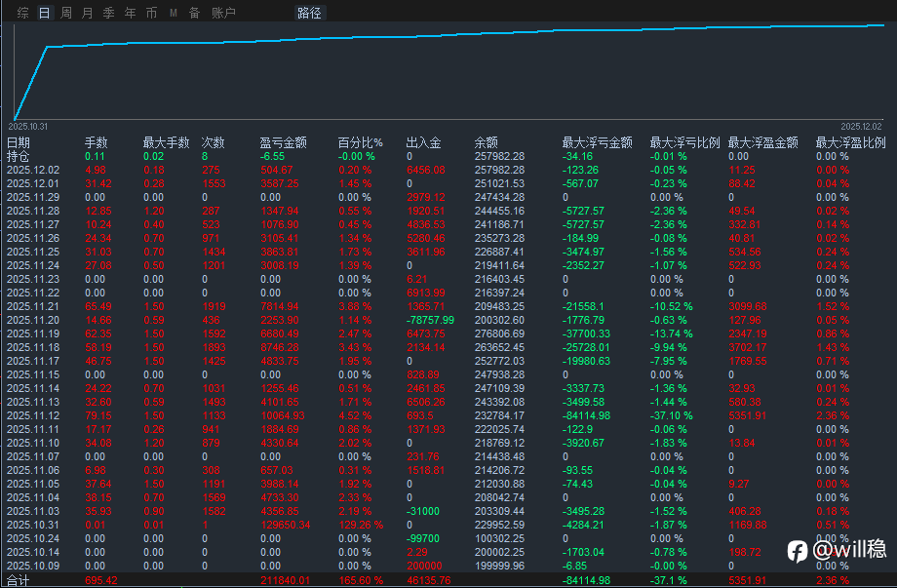Viewport: 897px width, 588px height.
Task: Click the balance value 100302.25
Action: pos(499,539)
